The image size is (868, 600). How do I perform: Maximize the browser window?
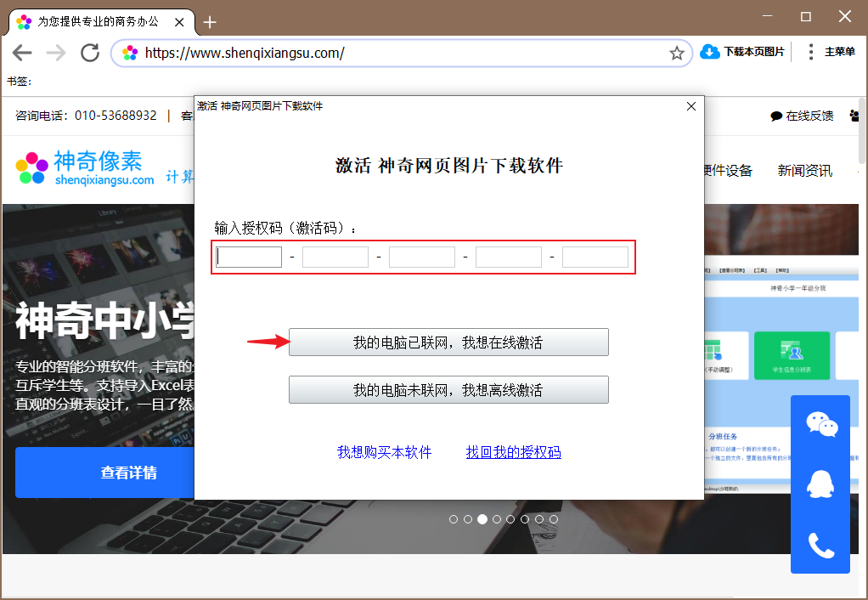coord(806,17)
